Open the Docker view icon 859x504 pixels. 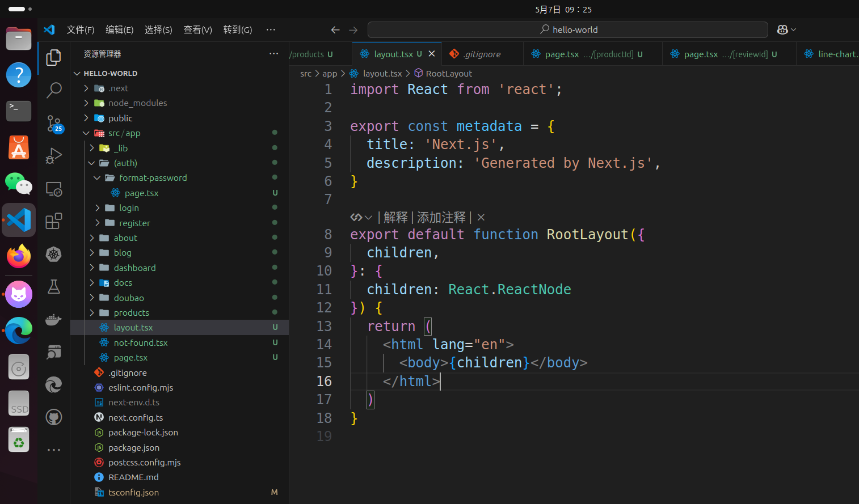(x=54, y=320)
